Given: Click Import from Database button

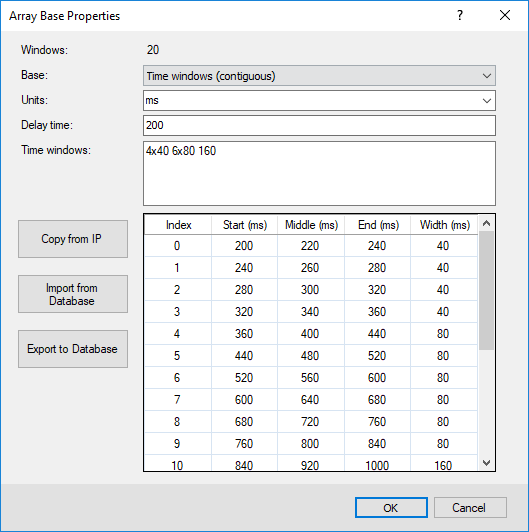Looking at the screenshot, I should coord(73,294).
